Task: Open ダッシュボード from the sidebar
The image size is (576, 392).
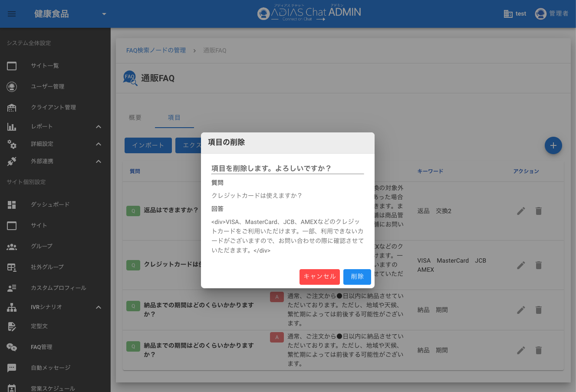Action: (x=50, y=204)
